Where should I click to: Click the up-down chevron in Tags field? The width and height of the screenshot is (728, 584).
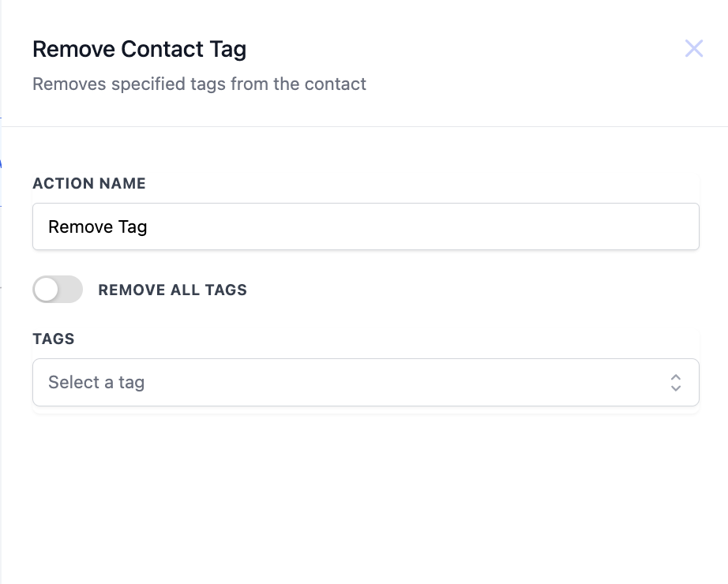click(x=676, y=383)
